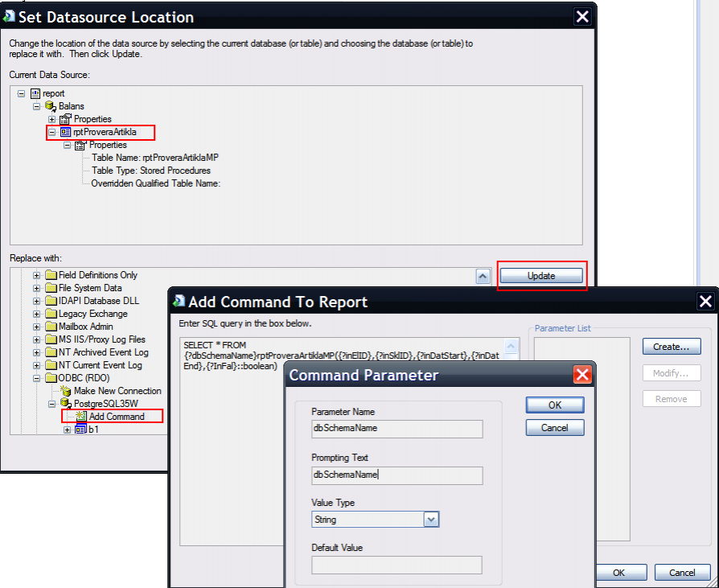
Task: Select the Mailbox Admin tree item
Action: (x=87, y=327)
